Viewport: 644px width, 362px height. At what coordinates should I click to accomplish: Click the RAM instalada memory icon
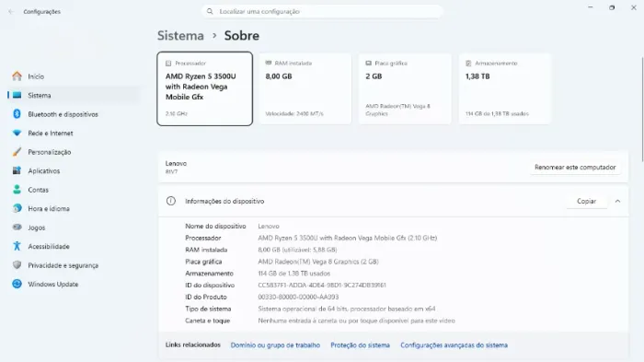point(269,63)
